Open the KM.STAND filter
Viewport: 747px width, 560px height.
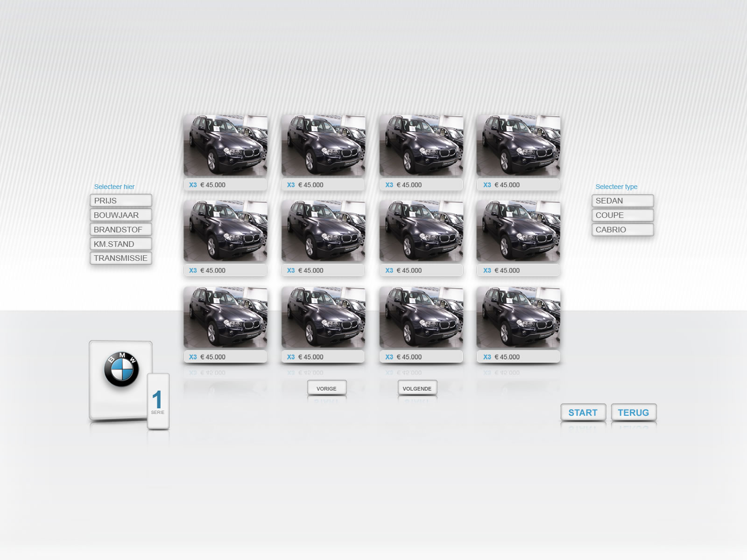121,244
